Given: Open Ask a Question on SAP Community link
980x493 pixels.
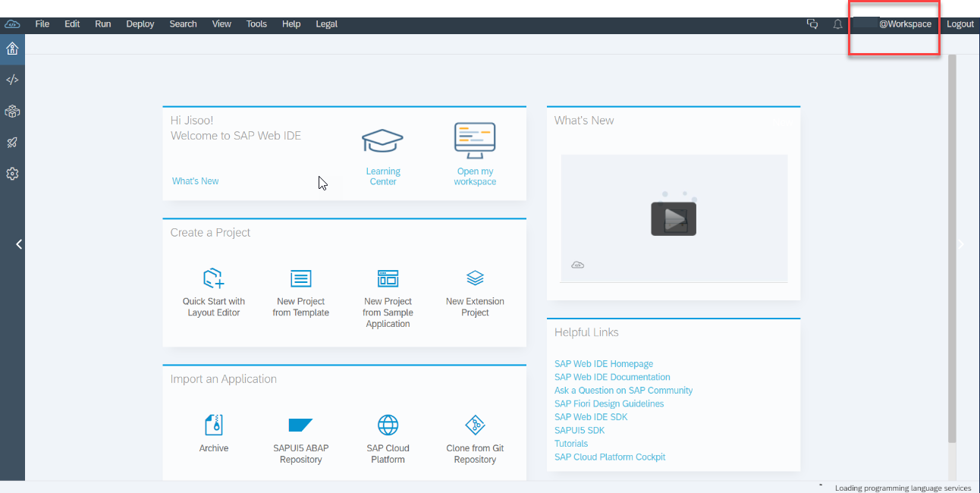Looking at the screenshot, I should [623, 391].
